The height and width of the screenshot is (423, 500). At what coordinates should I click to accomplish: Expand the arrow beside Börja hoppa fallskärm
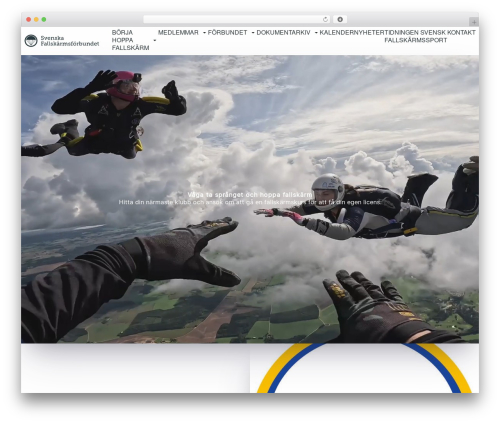coord(155,40)
